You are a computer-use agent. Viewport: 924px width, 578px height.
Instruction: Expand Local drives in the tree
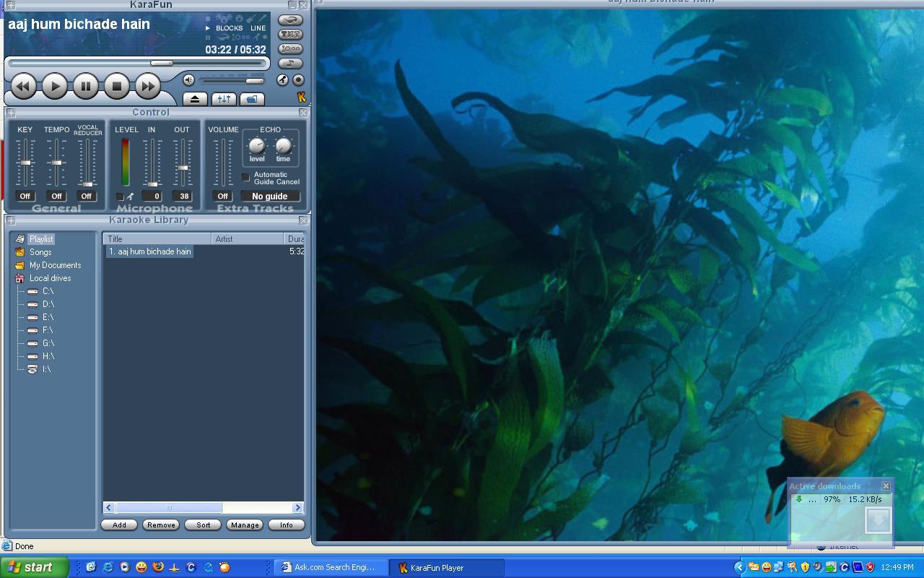50,278
